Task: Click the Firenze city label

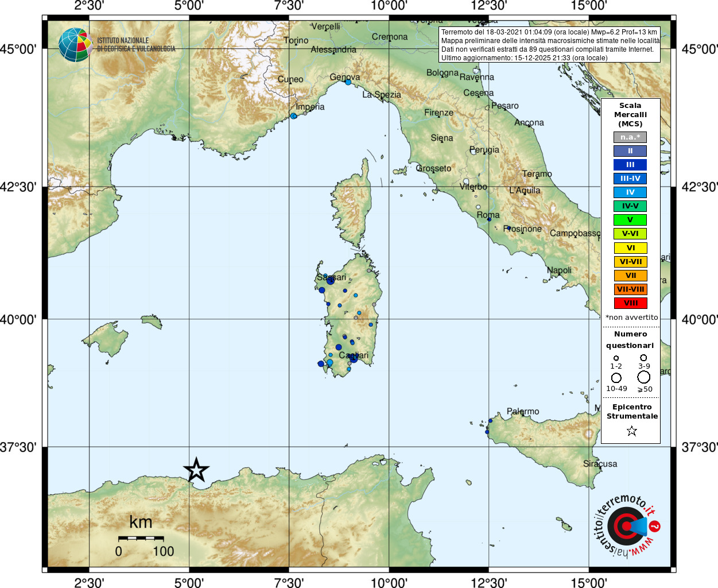Action: coord(439,113)
